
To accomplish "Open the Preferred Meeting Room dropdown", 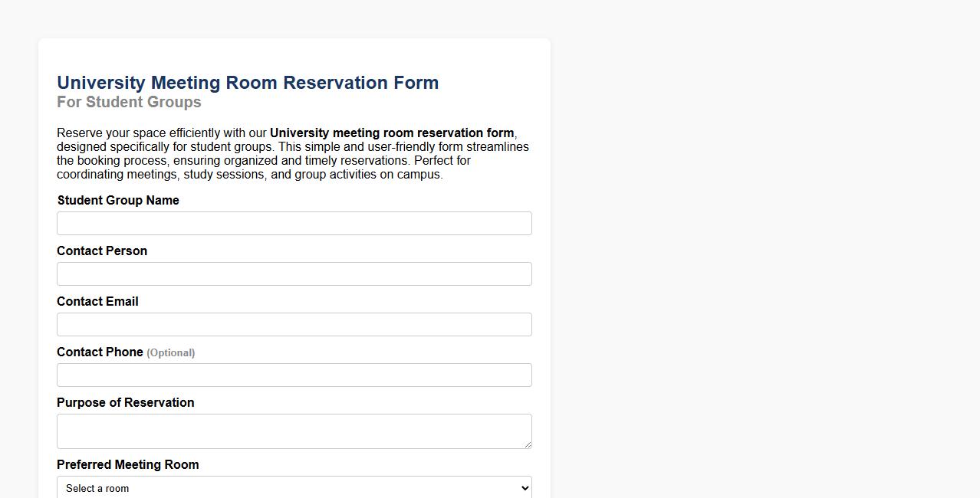I will click(294, 488).
